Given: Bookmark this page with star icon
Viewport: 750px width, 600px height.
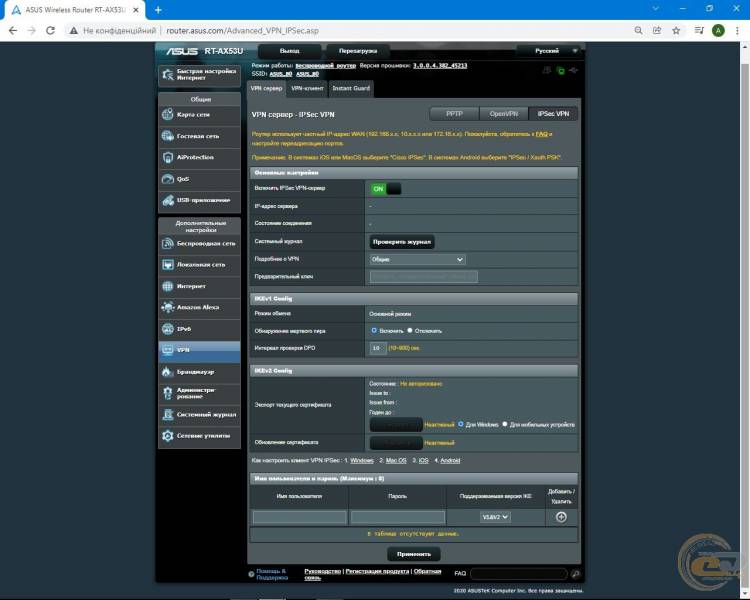Looking at the screenshot, I should coord(676,31).
